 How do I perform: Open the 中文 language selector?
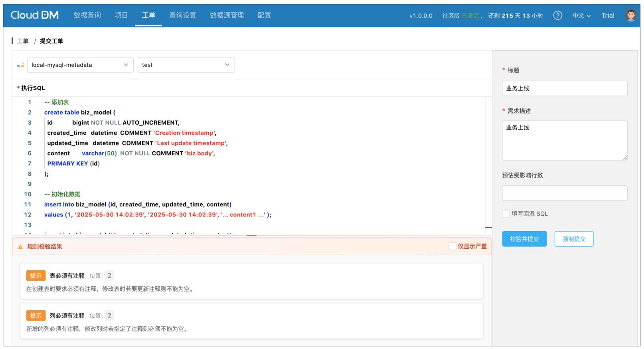point(581,16)
